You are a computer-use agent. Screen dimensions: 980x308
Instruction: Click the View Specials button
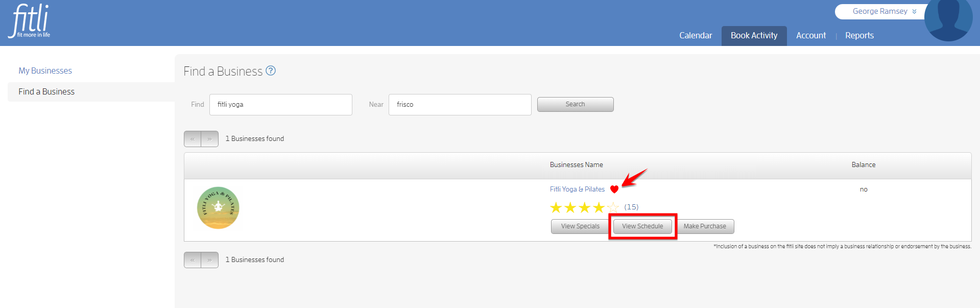click(580, 226)
